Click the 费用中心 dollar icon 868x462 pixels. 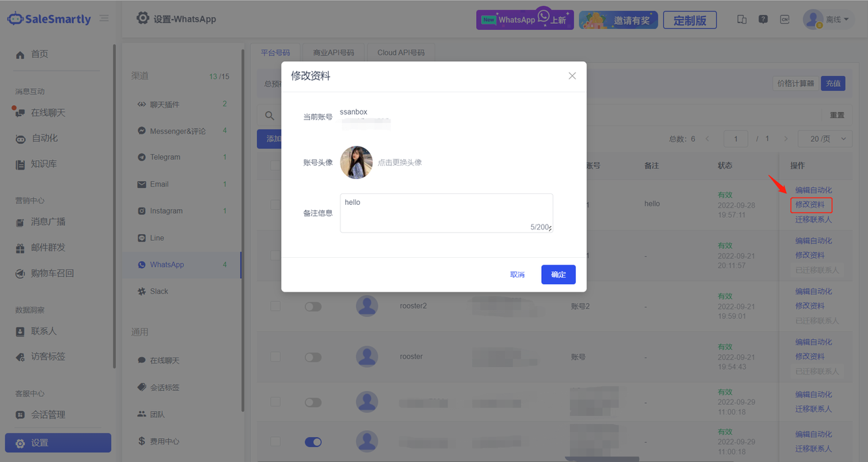[142, 441]
